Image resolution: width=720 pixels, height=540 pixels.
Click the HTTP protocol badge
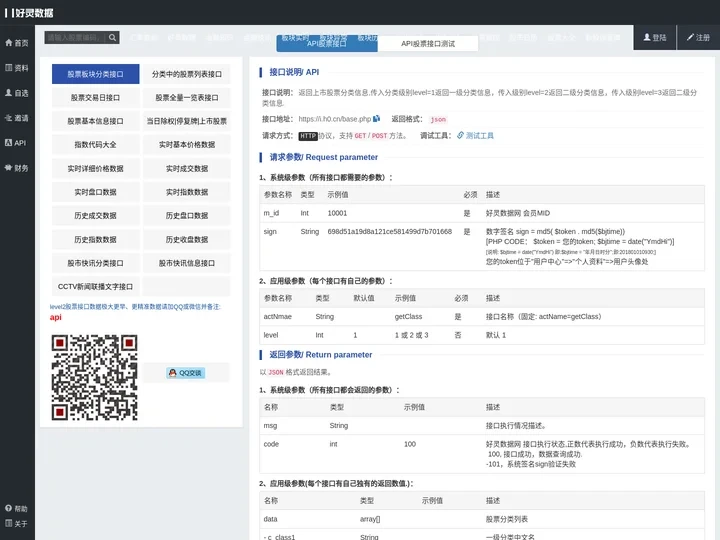point(308,136)
